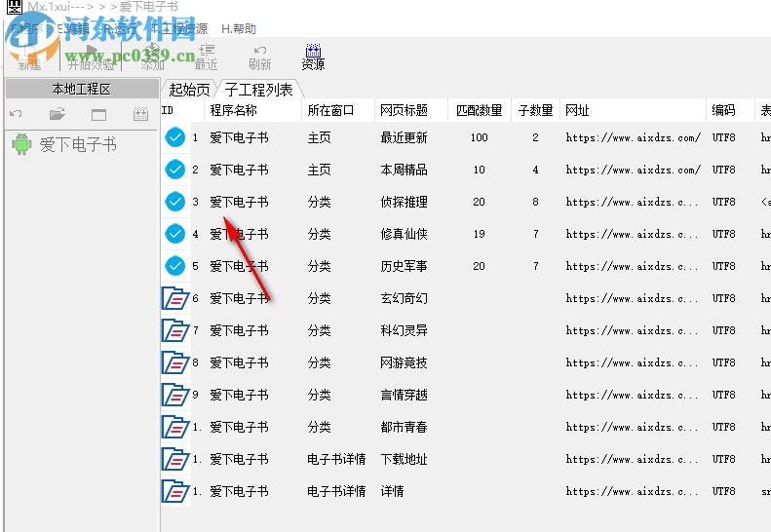This screenshot has width=771, height=532.
Task: Click 主页 in the 本周精品 row
Action: tap(319, 170)
